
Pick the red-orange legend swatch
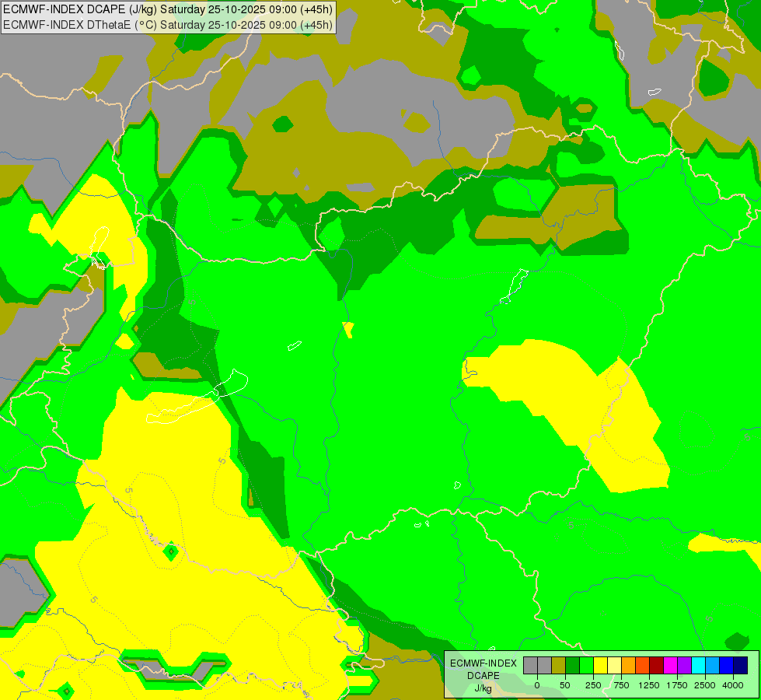tap(643, 666)
